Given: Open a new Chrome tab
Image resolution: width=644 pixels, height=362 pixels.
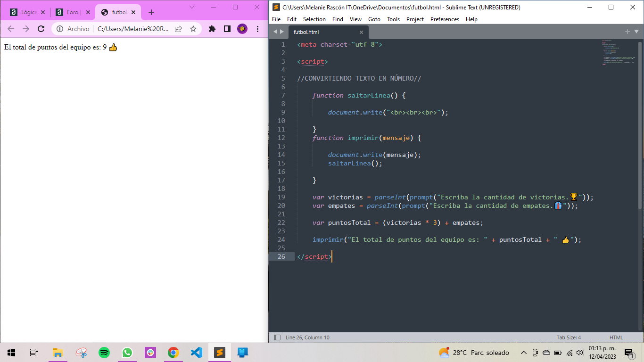Looking at the screenshot, I should tap(151, 12).
